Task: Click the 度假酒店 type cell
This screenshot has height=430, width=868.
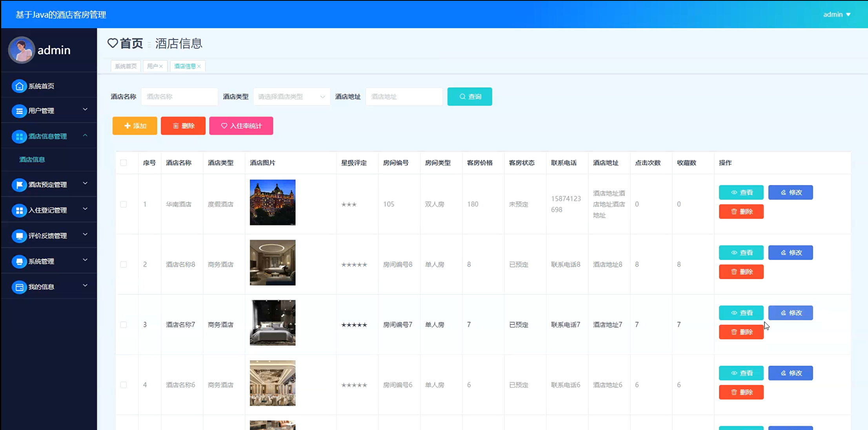Action: (220, 204)
